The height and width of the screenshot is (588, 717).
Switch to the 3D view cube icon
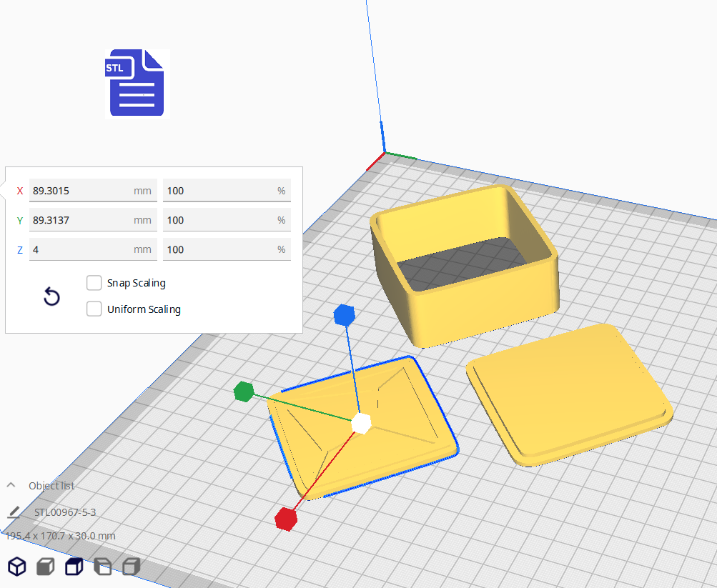click(17, 567)
